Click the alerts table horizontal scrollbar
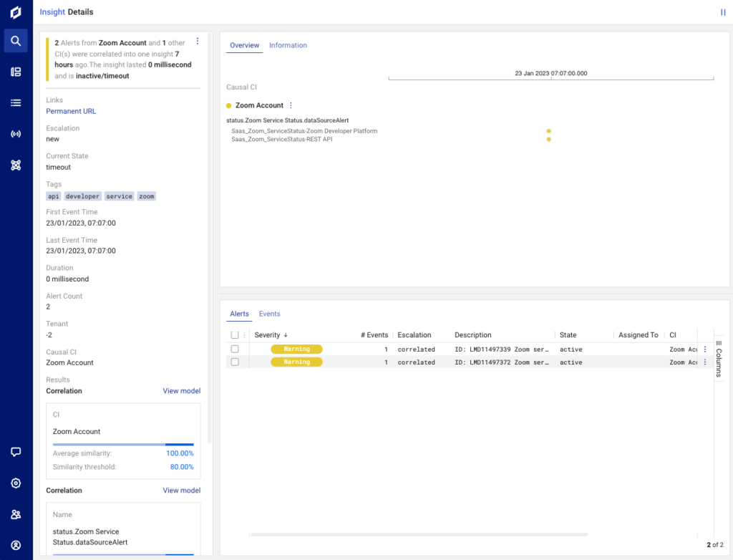 tap(419, 534)
